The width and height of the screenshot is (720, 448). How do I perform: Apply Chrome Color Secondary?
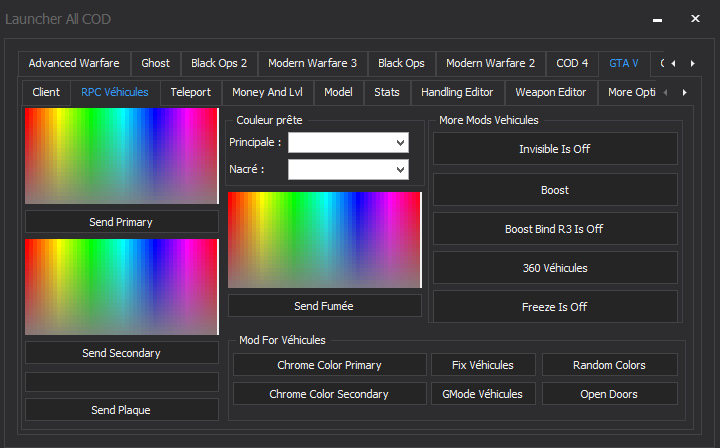tap(330, 394)
